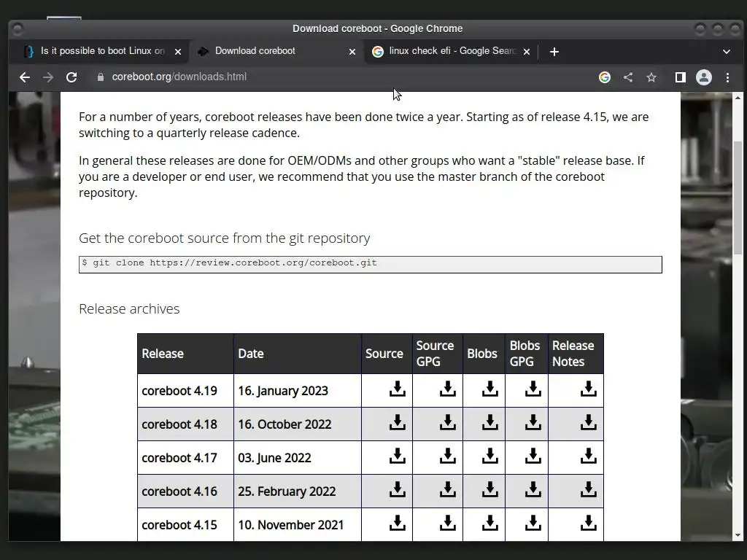Viewport: 747px width, 560px height.
Task: Download coreboot 4.17 source GPG signature
Action: [x=447, y=456]
